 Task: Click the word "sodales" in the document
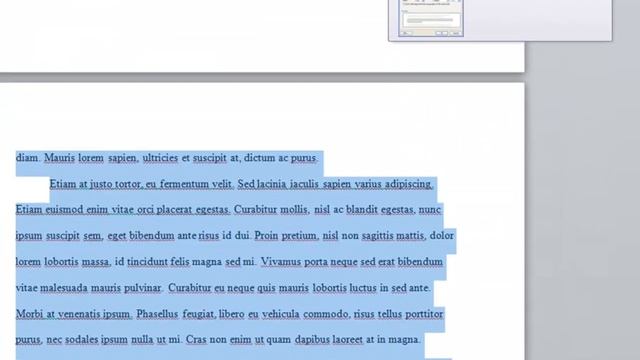[81, 340]
